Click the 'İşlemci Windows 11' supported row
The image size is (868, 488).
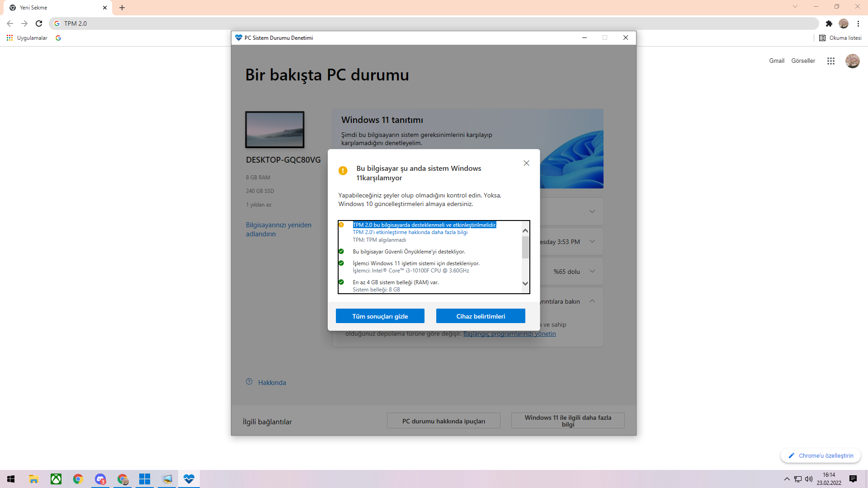tap(416, 263)
